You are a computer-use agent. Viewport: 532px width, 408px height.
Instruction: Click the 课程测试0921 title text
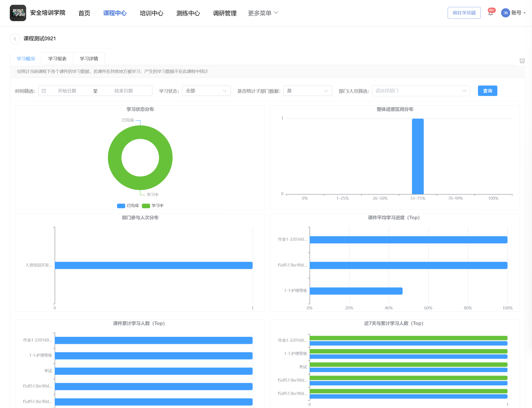click(x=40, y=39)
